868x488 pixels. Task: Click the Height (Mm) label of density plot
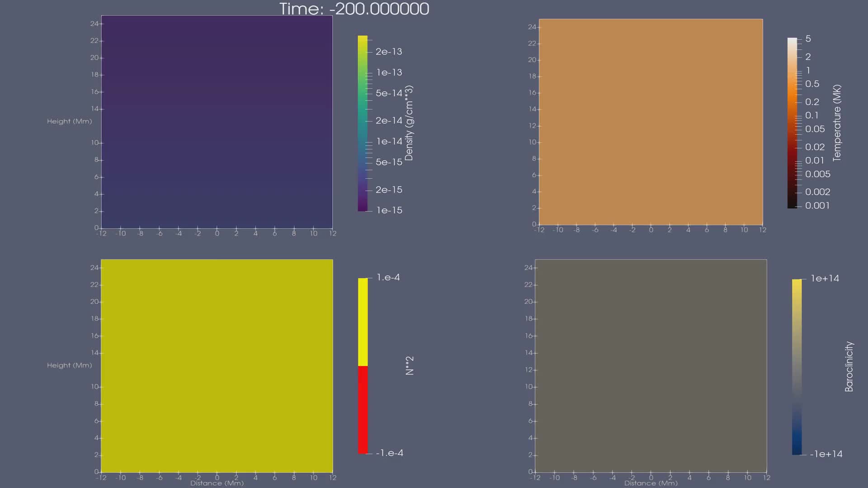pyautogui.click(x=69, y=121)
